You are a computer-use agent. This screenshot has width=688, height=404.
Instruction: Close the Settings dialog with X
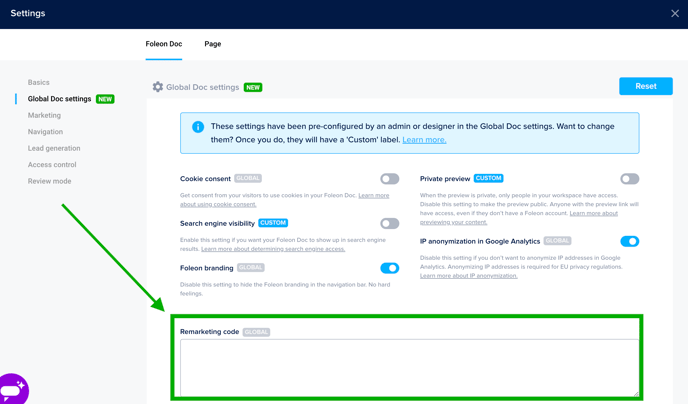pyautogui.click(x=675, y=14)
